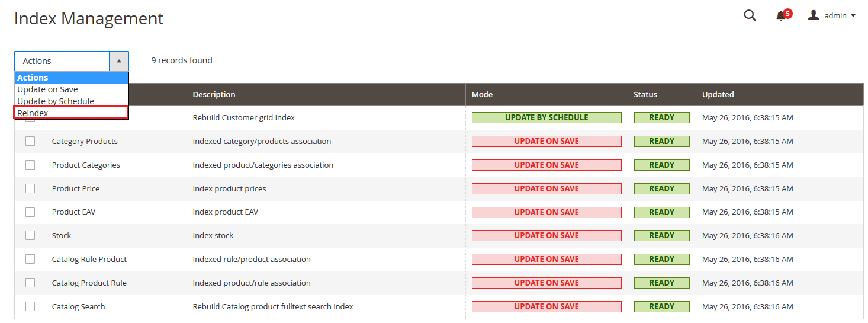This screenshot has height=323, width=868.
Task: Click the search magnifier icon
Action: pyautogui.click(x=750, y=16)
